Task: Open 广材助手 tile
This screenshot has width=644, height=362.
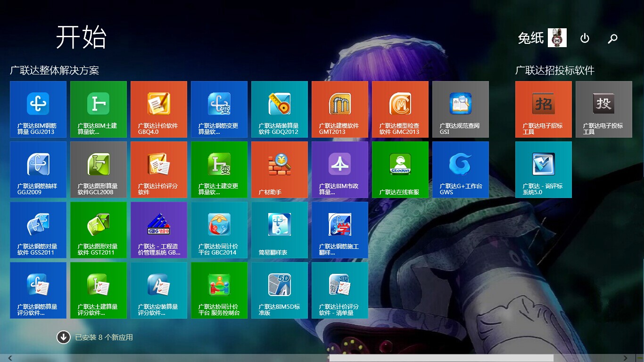Action: [x=280, y=170]
